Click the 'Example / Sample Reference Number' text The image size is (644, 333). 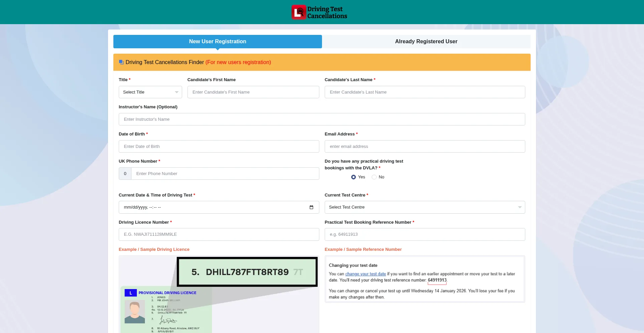[363, 249]
